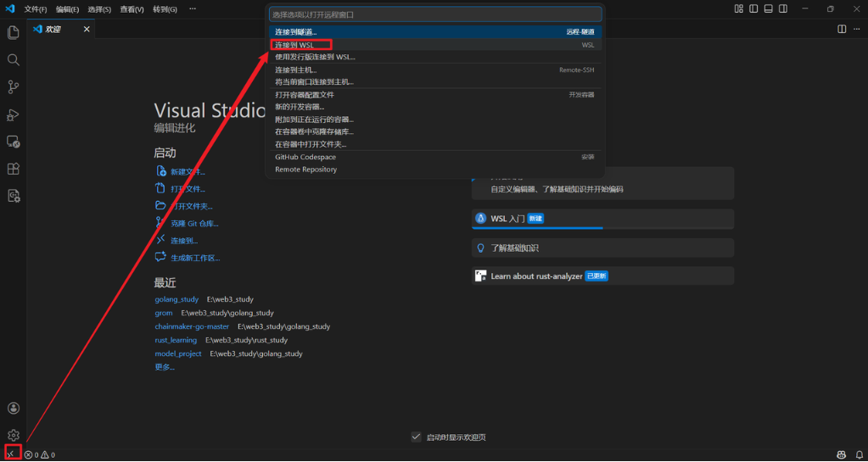Open the Source Control view icon
Screen dimensions: 868x462
[x=14, y=86]
